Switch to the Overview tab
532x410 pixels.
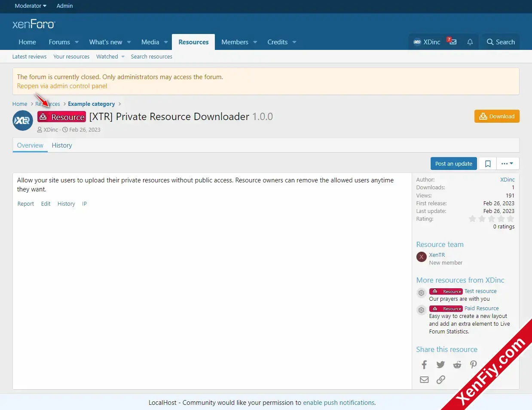coord(30,145)
